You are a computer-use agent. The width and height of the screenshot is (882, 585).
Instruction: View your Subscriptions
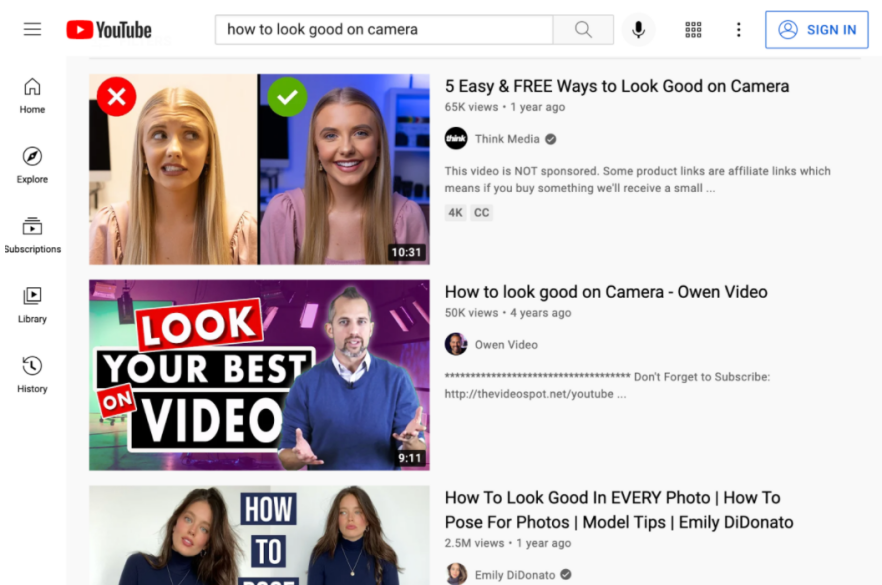point(33,235)
